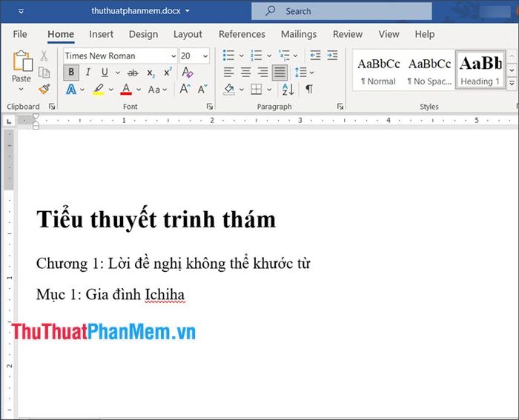This screenshot has height=420, width=519.
Task: Click the ruler tab selector icon
Action: click(9, 121)
